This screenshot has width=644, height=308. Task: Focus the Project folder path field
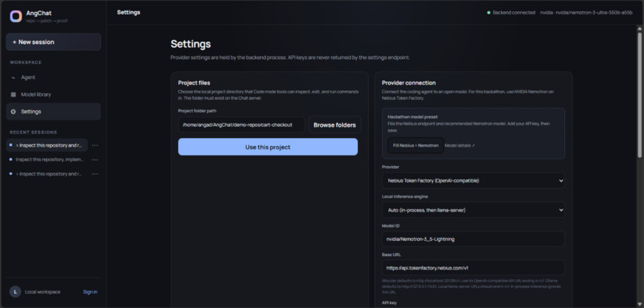click(241, 124)
